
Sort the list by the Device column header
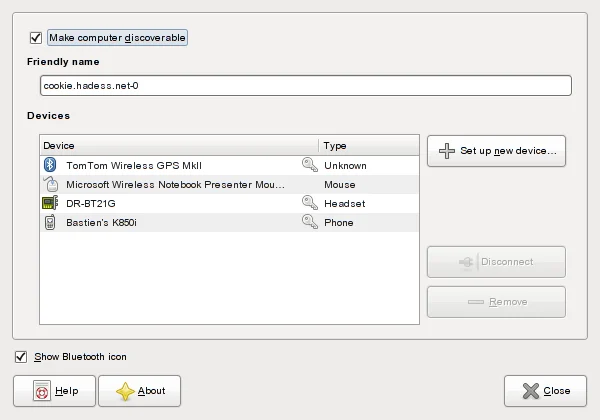click(x=179, y=145)
